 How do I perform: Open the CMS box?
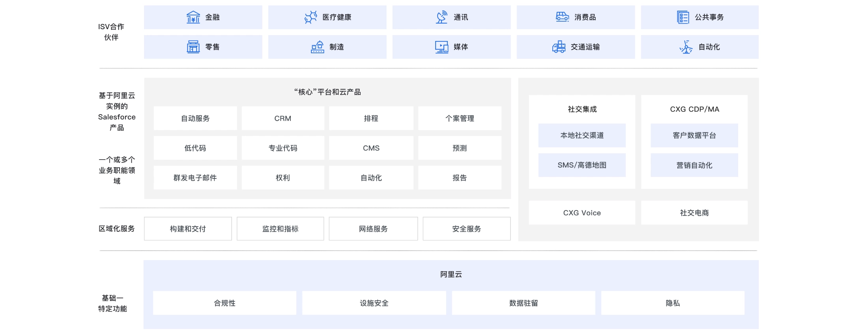tap(371, 148)
